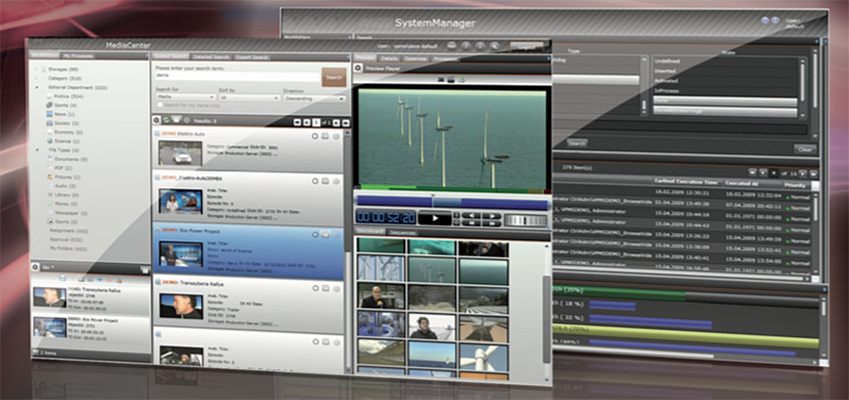This screenshot has width=849, height=400.
Task: Click the Clear button in SystemManager
Action: click(x=805, y=149)
